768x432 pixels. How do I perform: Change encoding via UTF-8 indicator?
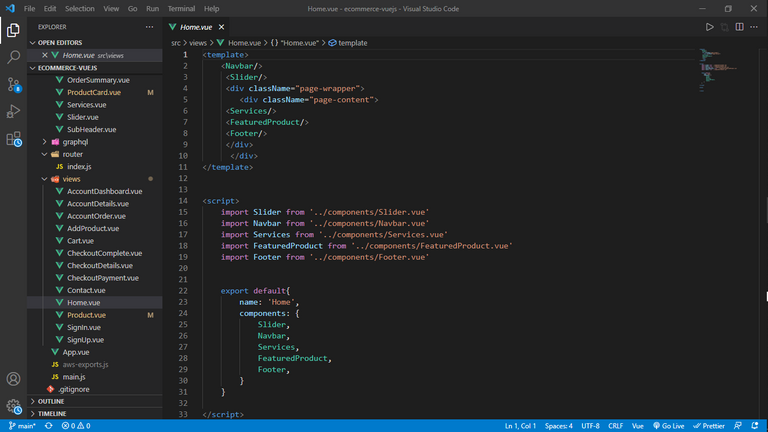pos(590,426)
